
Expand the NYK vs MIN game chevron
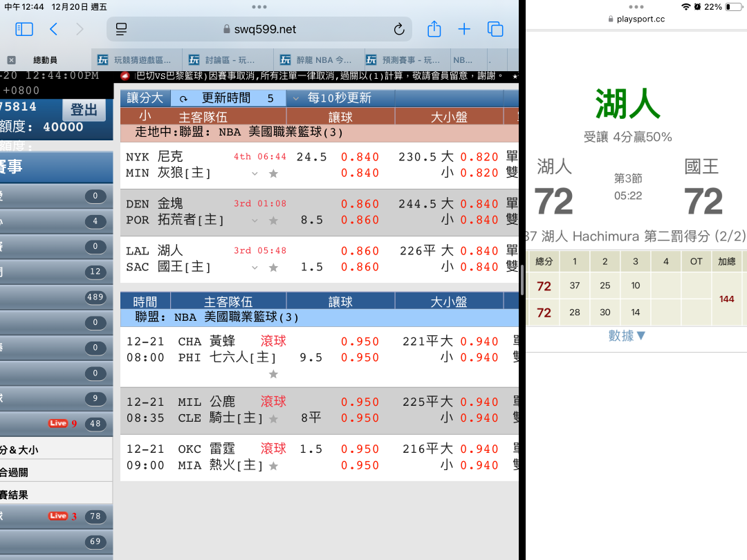(x=255, y=174)
